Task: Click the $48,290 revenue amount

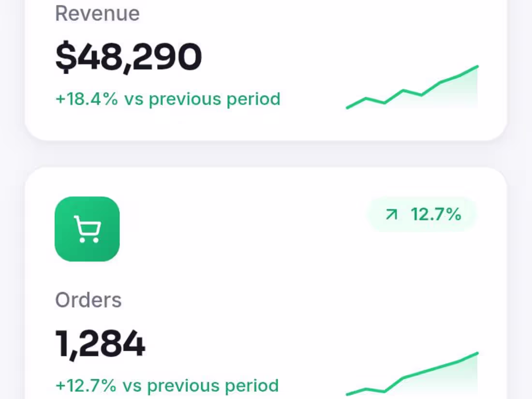Action: click(x=129, y=57)
